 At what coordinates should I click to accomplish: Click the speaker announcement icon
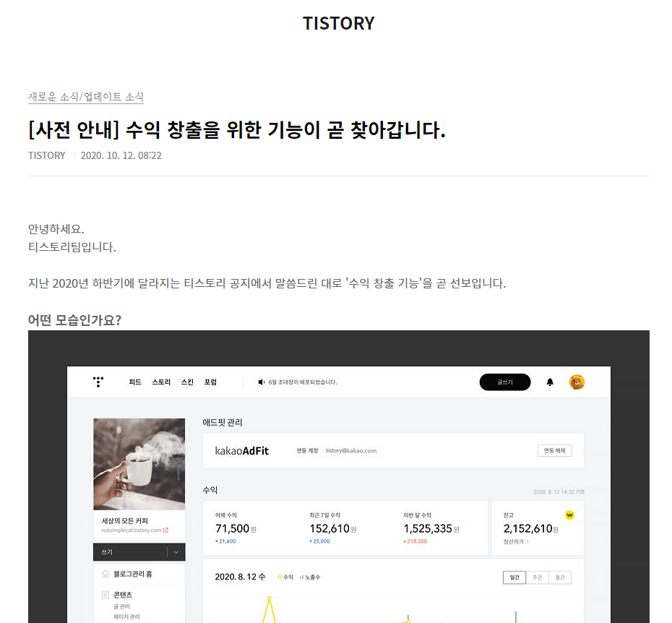tap(261, 382)
